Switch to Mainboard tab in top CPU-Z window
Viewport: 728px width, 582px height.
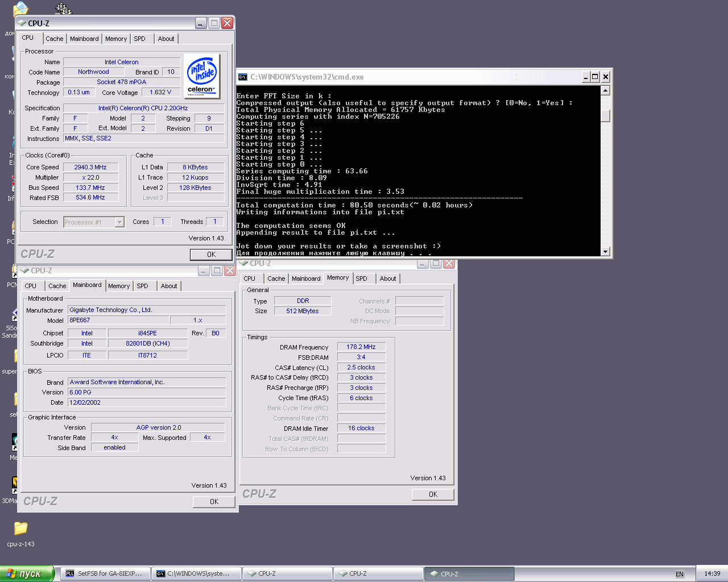click(x=84, y=39)
